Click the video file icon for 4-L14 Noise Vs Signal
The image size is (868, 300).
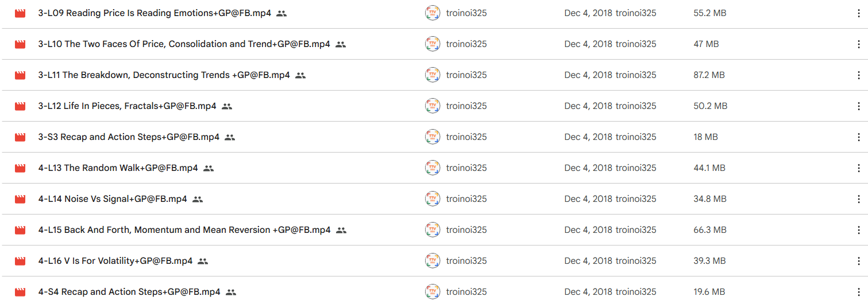point(20,199)
